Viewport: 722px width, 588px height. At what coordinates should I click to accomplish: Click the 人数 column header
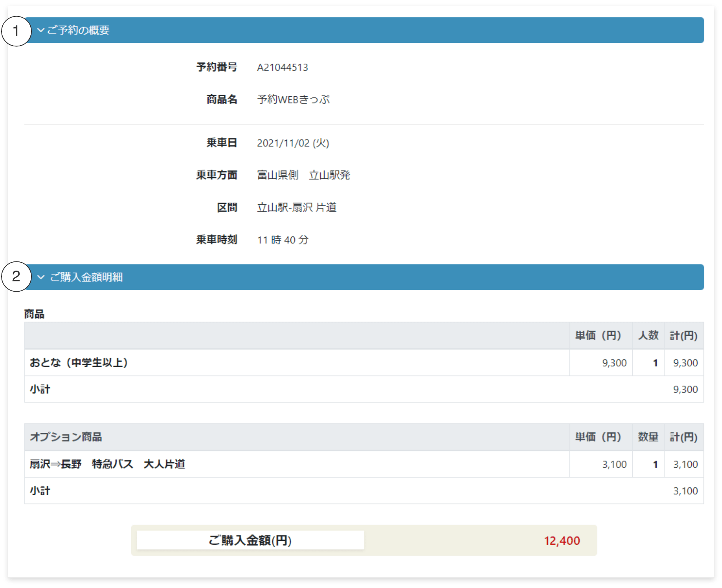click(x=648, y=335)
